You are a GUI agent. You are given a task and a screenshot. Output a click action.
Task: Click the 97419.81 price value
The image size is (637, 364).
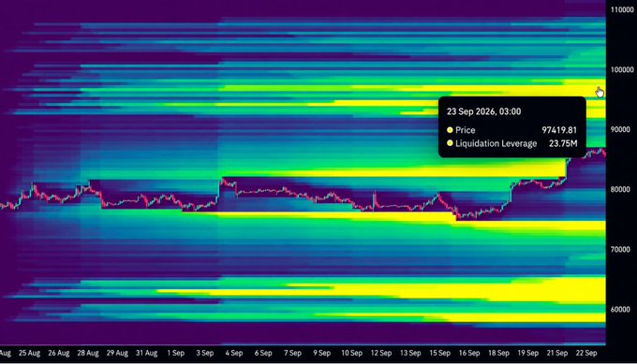(x=559, y=130)
